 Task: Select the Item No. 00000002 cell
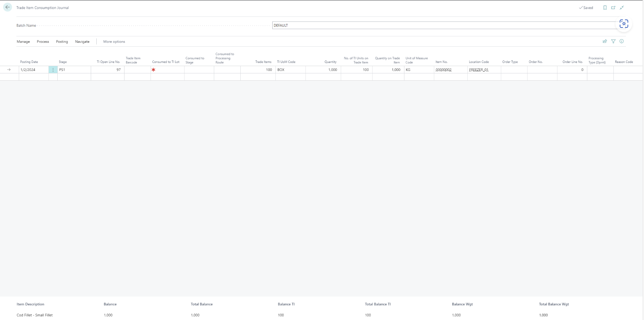[450, 70]
